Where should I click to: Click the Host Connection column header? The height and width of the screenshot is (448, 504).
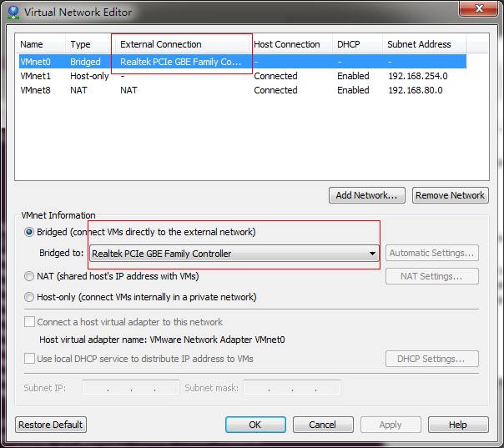[x=292, y=44]
